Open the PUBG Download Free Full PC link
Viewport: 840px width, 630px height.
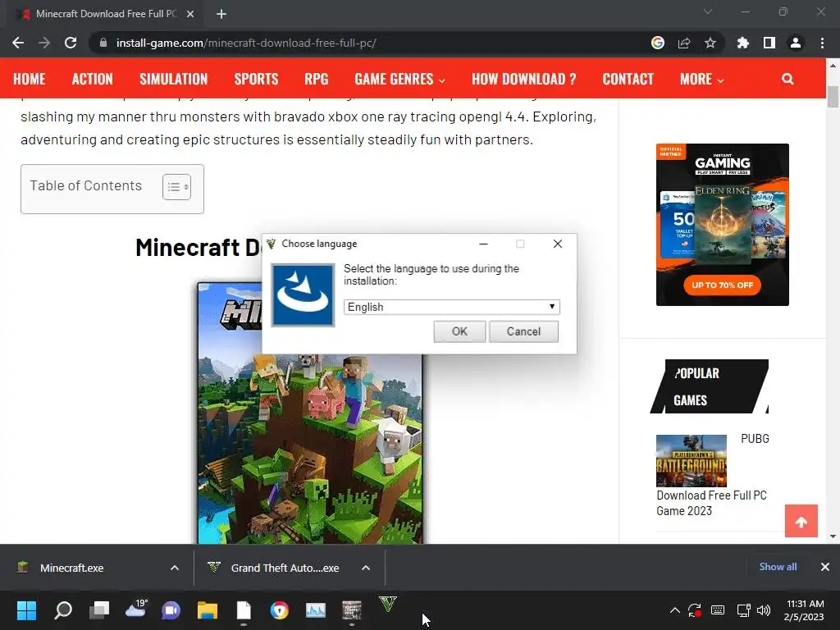[711, 503]
